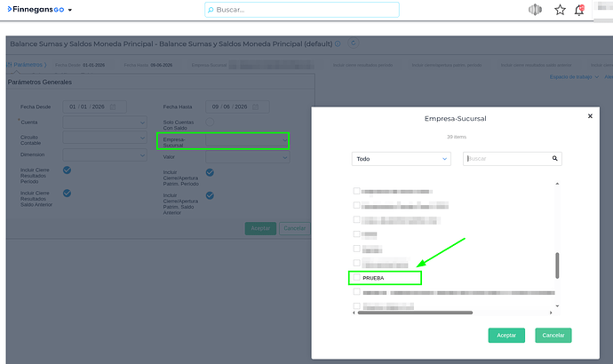Open the Espacio de trabajo dropdown
The image size is (613, 364).
click(x=574, y=77)
